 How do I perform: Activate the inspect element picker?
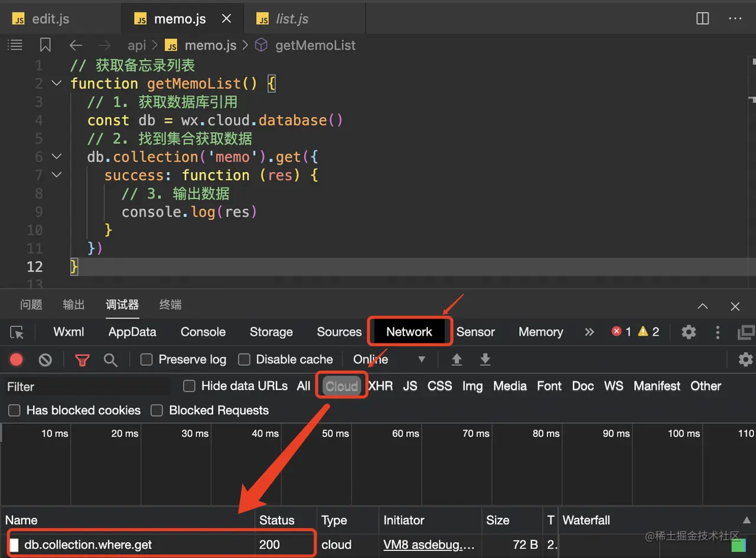[17, 332]
